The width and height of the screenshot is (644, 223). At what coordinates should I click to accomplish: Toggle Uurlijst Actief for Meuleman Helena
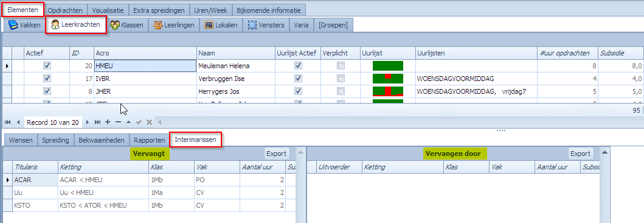[299, 65]
